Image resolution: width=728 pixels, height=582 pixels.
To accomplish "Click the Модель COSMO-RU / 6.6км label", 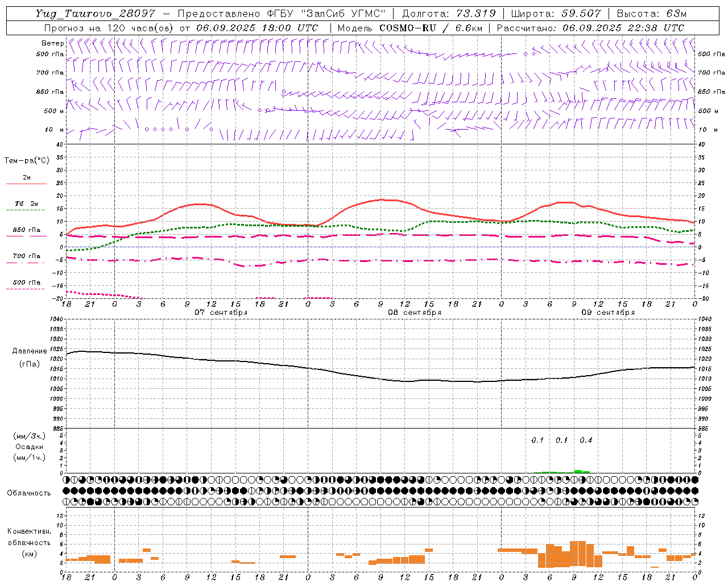I will pos(409,28).
